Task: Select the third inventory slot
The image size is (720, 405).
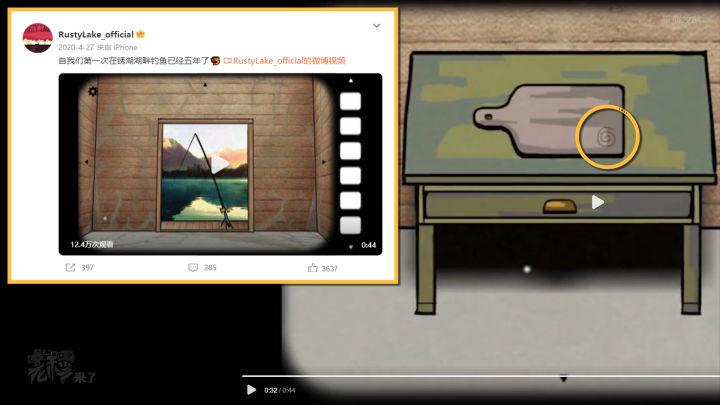Action: click(349, 151)
